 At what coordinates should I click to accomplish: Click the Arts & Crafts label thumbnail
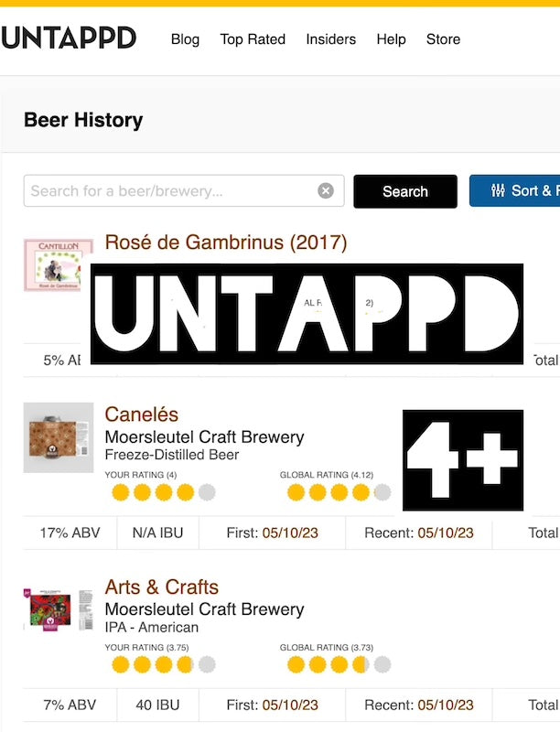(x=59, y=609)
